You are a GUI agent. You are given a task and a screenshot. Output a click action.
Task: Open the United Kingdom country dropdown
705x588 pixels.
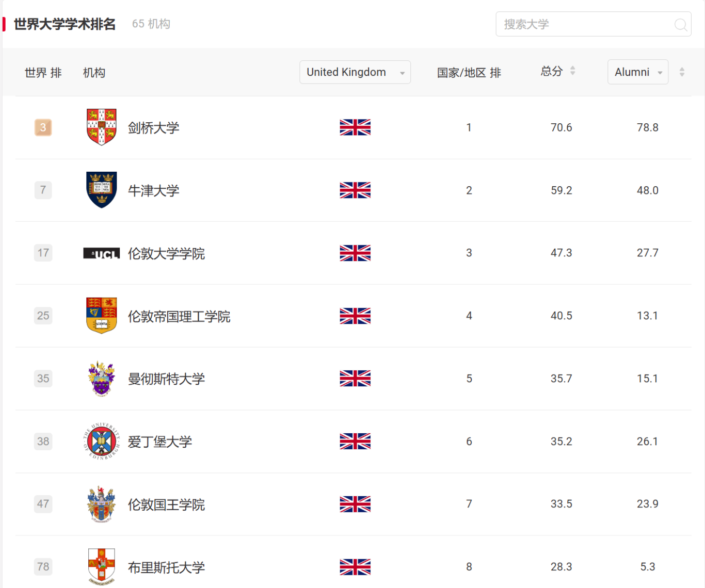pos(355,72)
